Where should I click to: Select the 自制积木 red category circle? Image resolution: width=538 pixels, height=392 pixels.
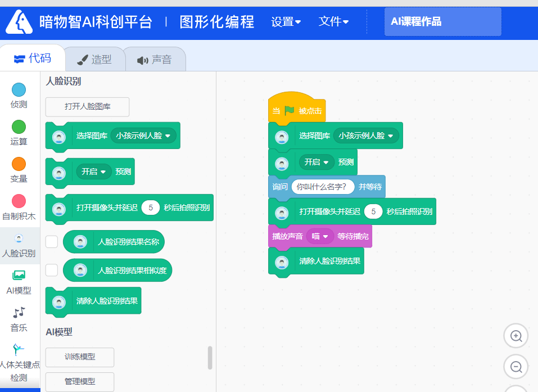pos(19,201)
